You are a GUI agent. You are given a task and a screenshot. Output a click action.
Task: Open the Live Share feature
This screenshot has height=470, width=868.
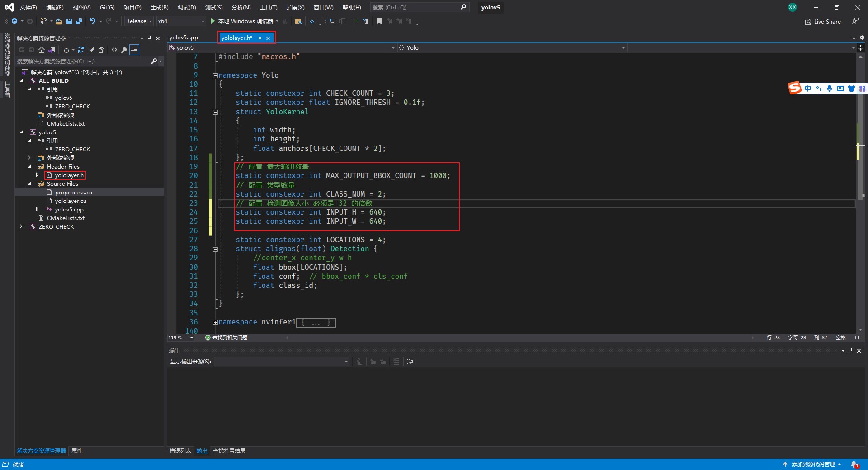[823, 22]
